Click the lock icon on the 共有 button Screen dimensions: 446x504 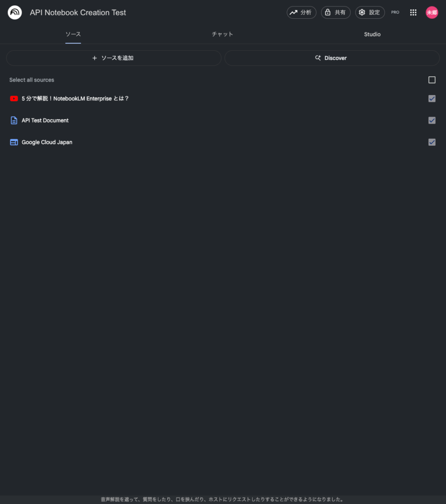327,12
